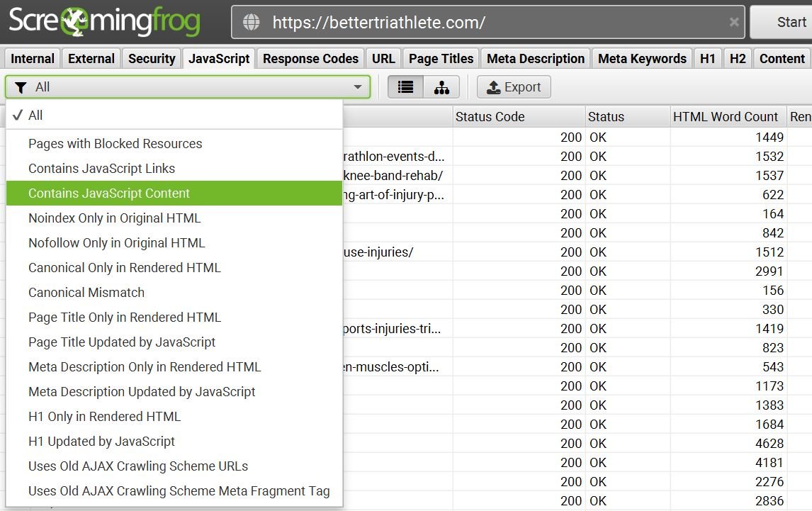Switch to the Internal tab
Image resolution: width=812 pixels, height=511 pixels.
(32, 58)
